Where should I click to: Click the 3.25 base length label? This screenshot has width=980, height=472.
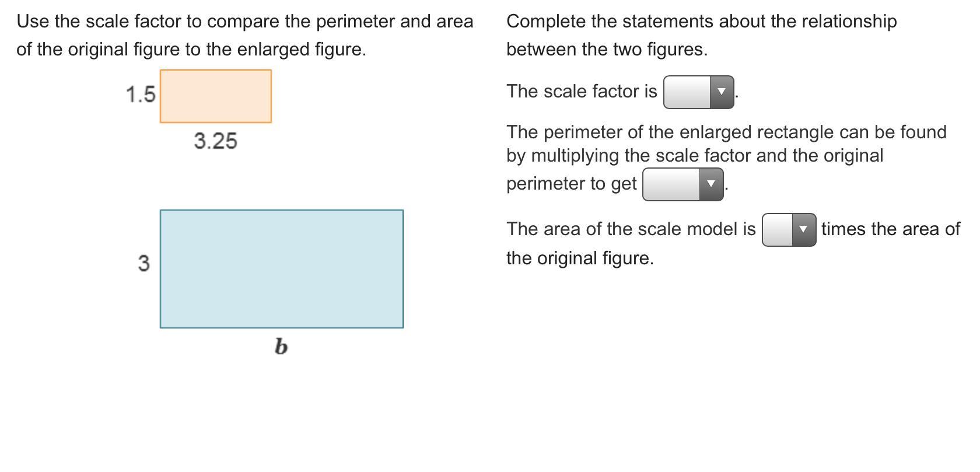tap(215, 141)
